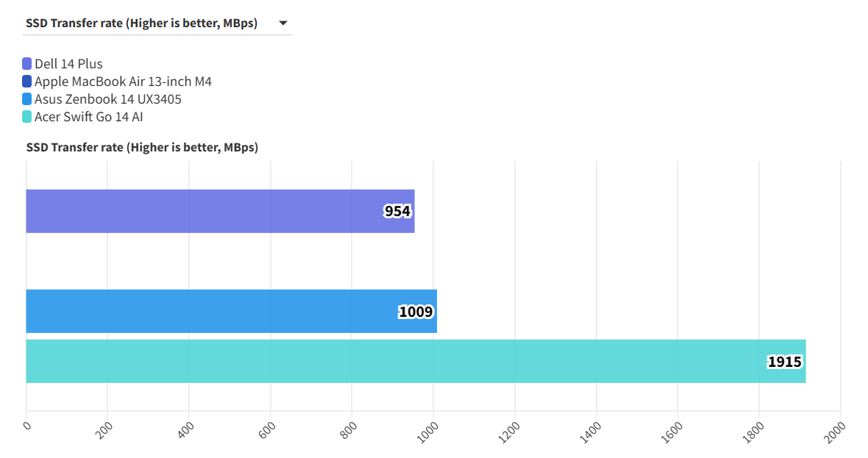Toggle Asus Zenbook 14 UX3405 legend label
Viewport: 868px width, 458px height.
click(108, 99)
